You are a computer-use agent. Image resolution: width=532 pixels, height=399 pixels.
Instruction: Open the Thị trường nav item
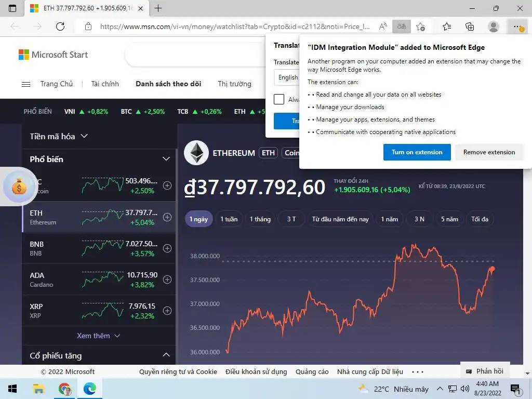coord(234,84)
